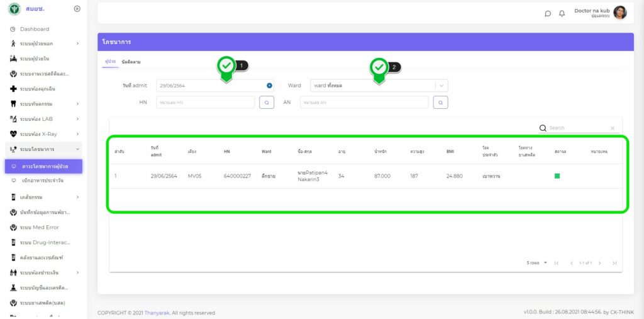This screenshot has width=644, height=319.
Task: Open ระบบ Med Error in the sidebar
Action: pos(39,227)
